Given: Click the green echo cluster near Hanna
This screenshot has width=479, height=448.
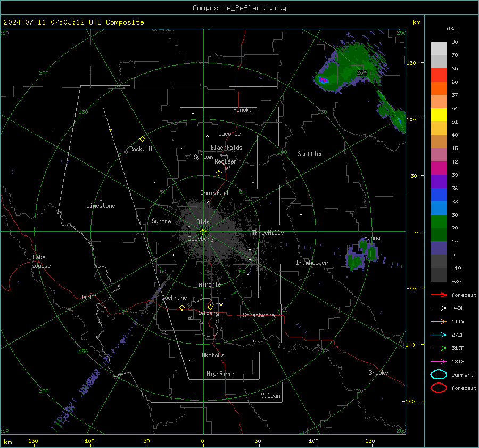Looking at the screenshot, I should (x=362, y=255).
